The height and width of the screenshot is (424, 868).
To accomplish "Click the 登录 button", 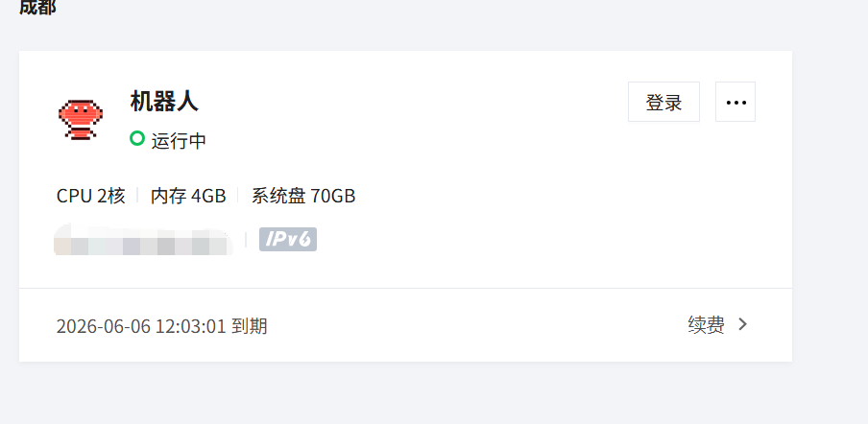I will [x=663, y=102].
